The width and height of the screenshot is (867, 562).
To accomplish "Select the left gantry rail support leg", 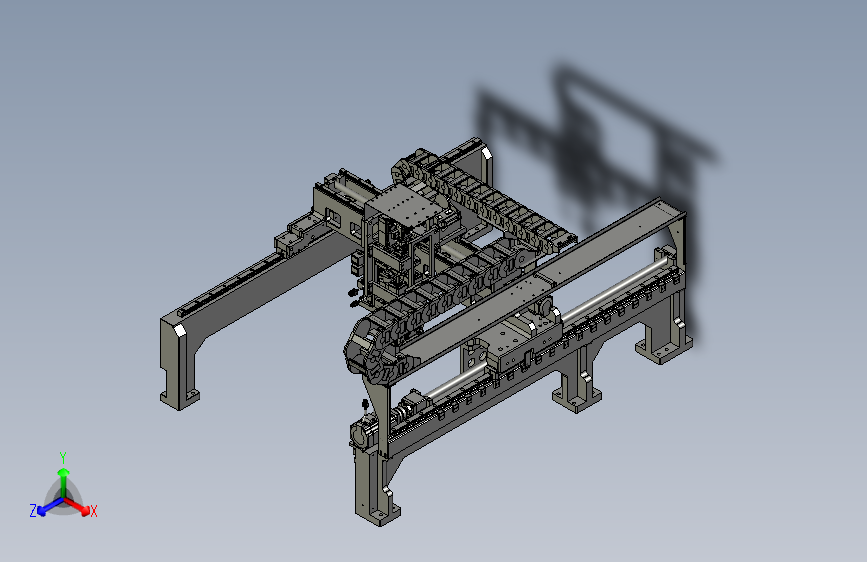I will point(178,364).
